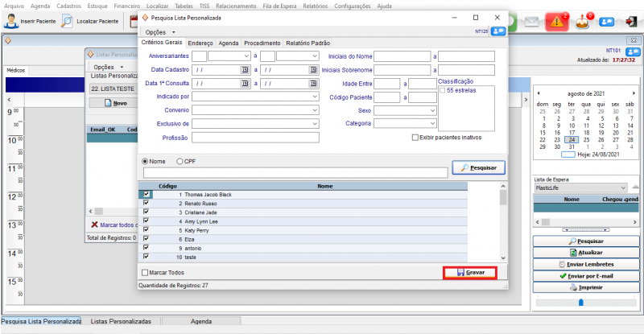Viewport: 644px width, 334px height.
Task: Enable Exibir pacientes inativos checkbox
Action: click(x=415, y=138)
